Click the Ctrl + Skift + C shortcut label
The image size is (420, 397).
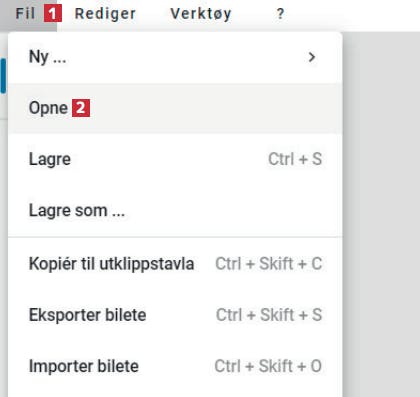point(268,264)
